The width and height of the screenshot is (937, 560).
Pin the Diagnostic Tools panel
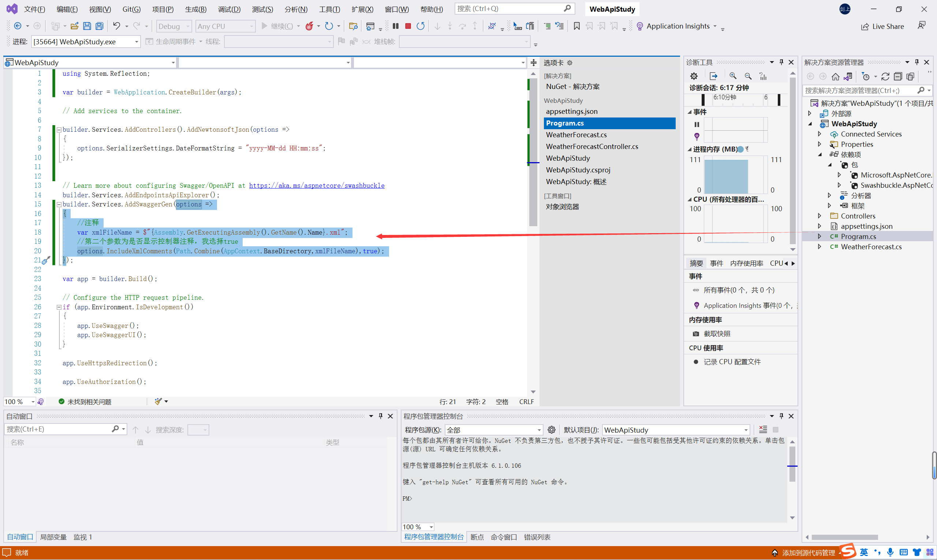click(x=781, y=62)
